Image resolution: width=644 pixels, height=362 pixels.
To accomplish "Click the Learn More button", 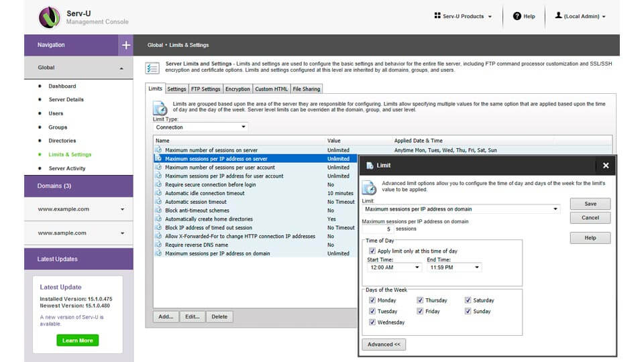I will click(x=78, y=341).
